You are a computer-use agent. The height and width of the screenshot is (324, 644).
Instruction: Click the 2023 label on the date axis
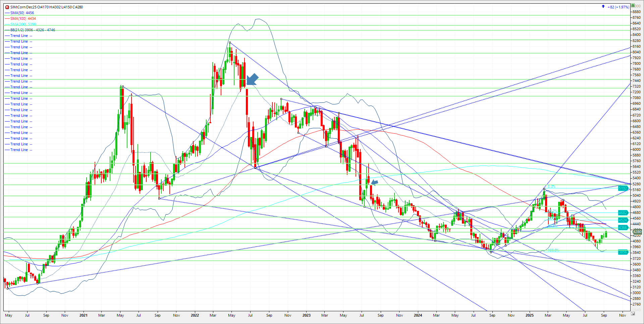tap(306, 316)
